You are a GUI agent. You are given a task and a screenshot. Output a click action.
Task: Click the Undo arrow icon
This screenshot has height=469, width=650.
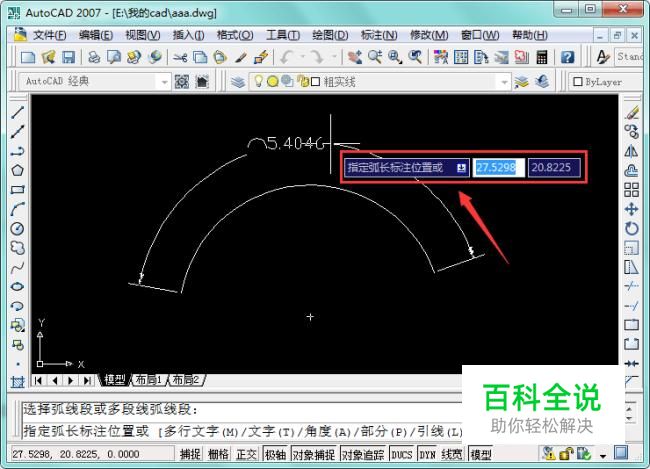[287, 57]
